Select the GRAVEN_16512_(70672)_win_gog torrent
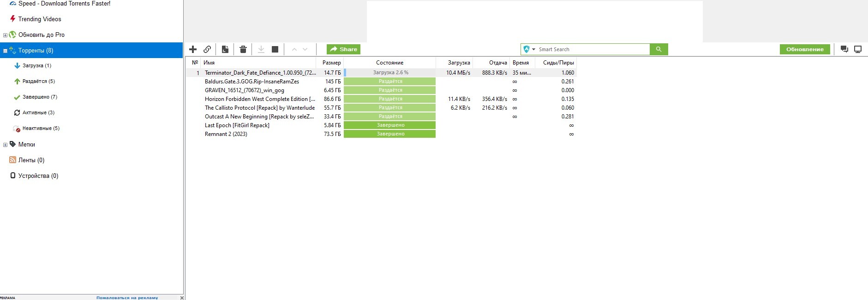Screen dimensions: 868x300 click(245, 90)
